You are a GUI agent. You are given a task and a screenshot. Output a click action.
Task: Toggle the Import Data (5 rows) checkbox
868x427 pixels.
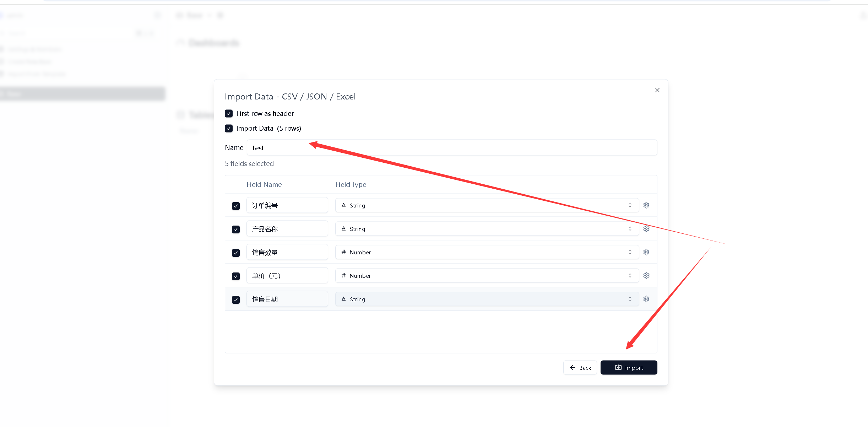tap(229, 129)
